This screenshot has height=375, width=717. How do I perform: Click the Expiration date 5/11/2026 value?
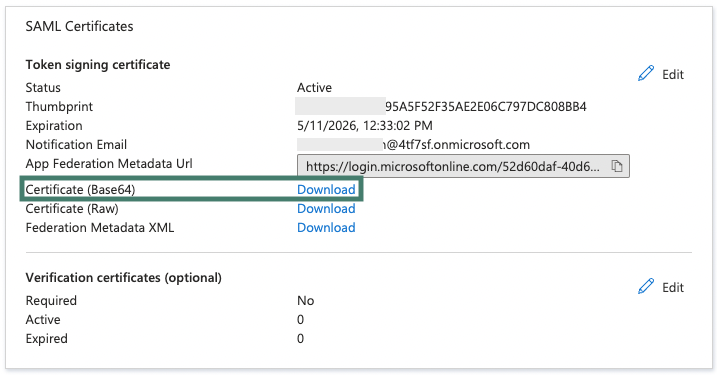tap(364, 125)
